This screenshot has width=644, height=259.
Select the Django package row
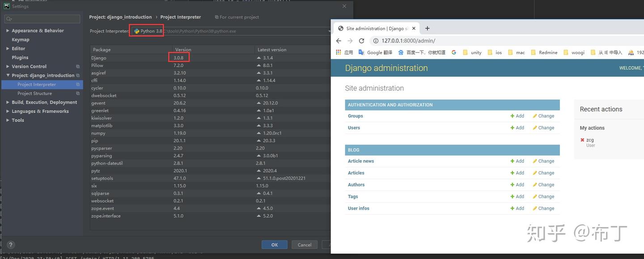point(210,58)
